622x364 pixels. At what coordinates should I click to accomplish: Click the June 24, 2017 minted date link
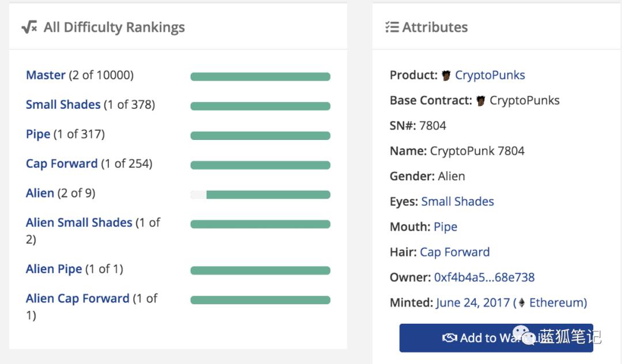tap(473, 303)
